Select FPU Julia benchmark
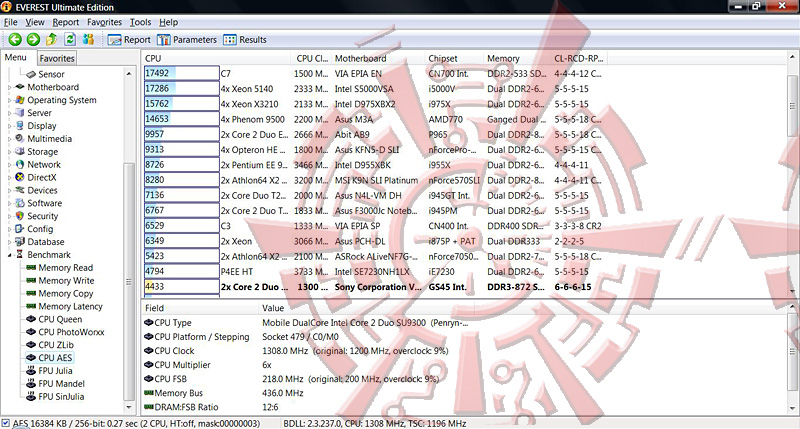 click(55, 371)
